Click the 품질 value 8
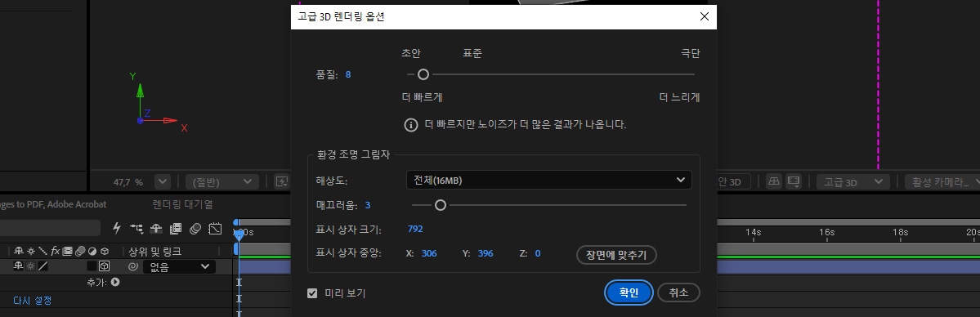Viewport: 980px width, 317px height. [348, 75]
